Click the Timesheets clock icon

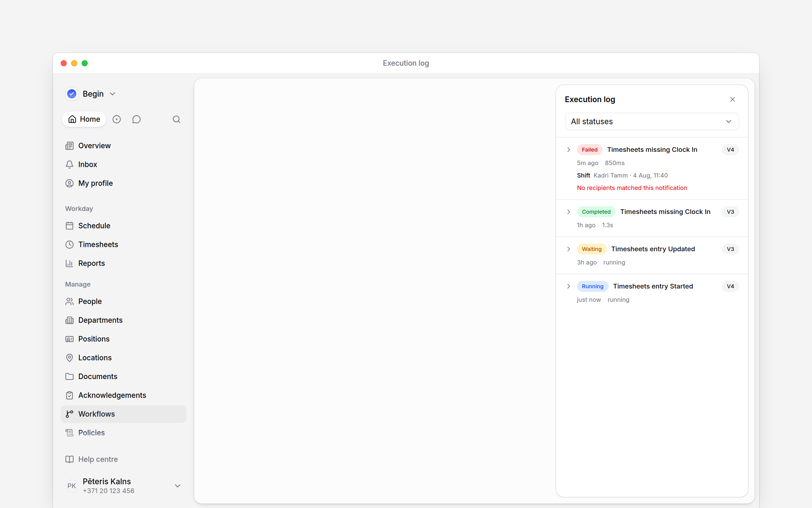(x=70, y=245)
